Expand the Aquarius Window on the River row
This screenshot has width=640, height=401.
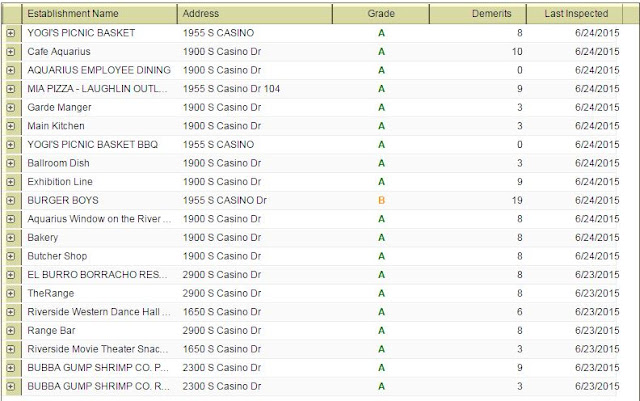tap(11, 219)
